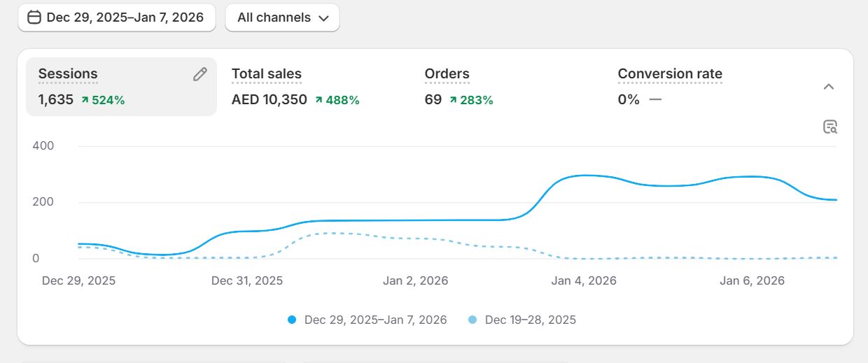Click the Jan 4, 2026 axis label

[584, 280]
